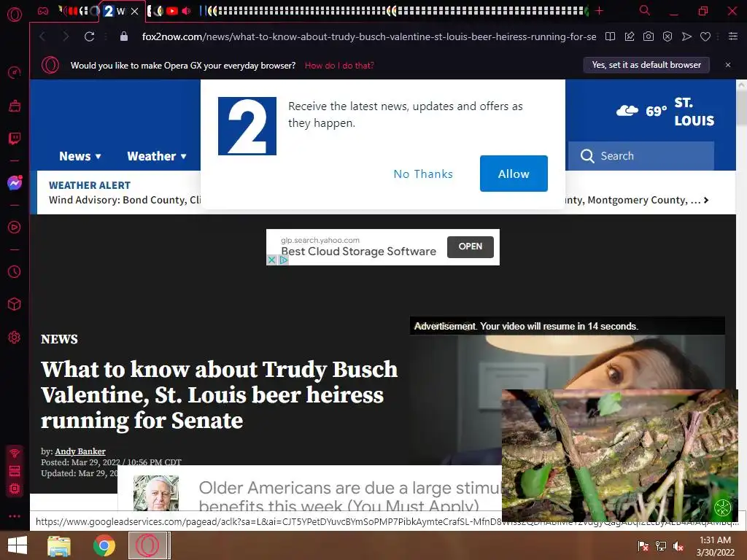
Task: Click No Thanks on notification prompt
Action: tap(423, 174)
